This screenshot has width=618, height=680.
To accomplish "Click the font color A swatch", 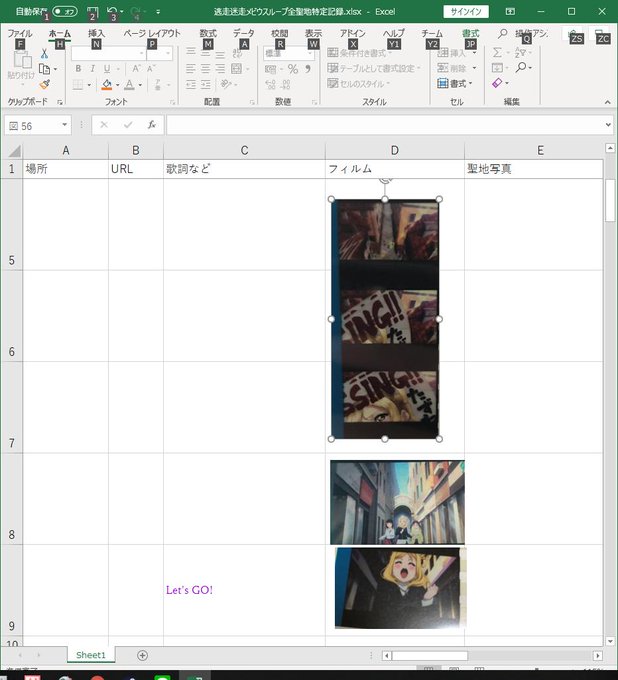I will pos(129,85).
